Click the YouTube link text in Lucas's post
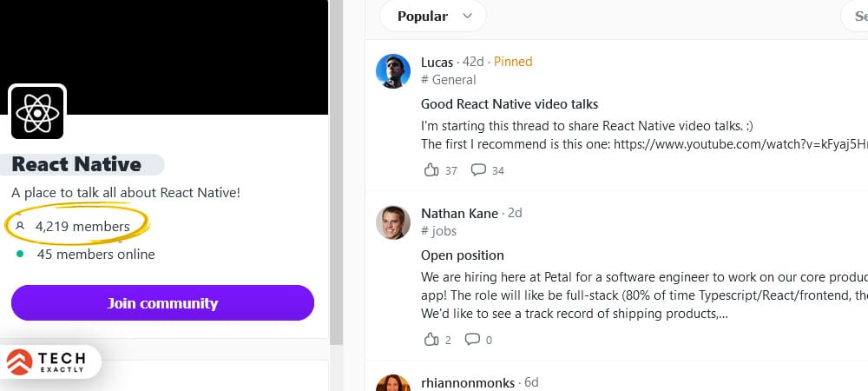 point(740,144)
